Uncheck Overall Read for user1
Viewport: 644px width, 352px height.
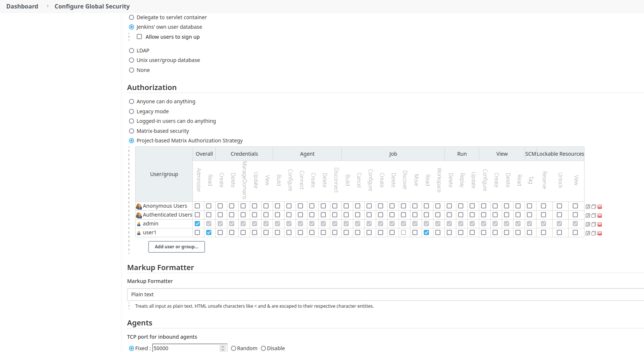[209, 232]
